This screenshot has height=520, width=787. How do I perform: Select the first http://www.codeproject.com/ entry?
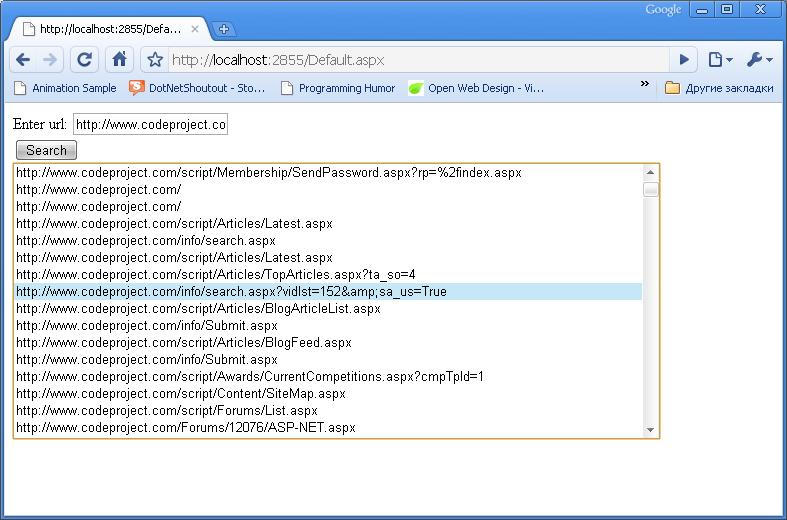pyautogui.click(x=328, y=190)
